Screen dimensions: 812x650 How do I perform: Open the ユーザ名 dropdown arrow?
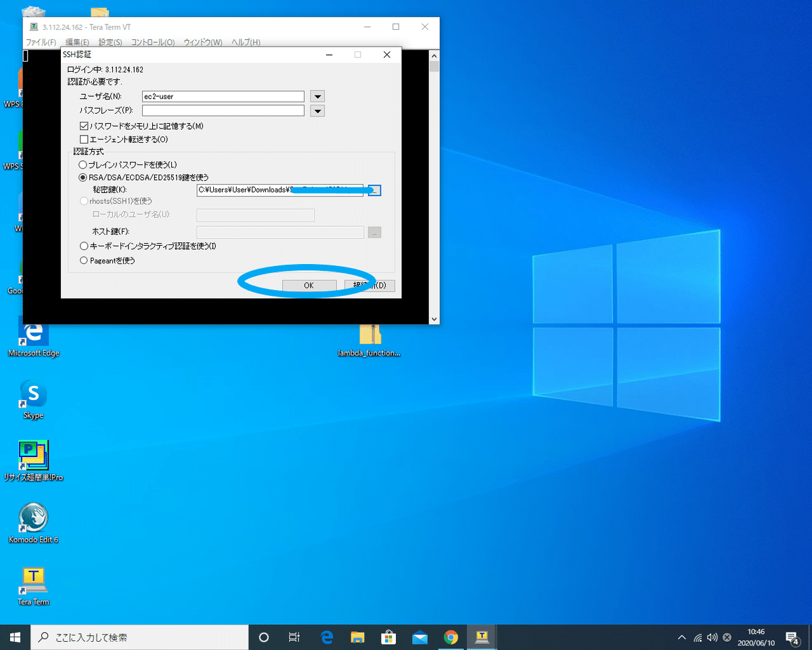(319, 97)
